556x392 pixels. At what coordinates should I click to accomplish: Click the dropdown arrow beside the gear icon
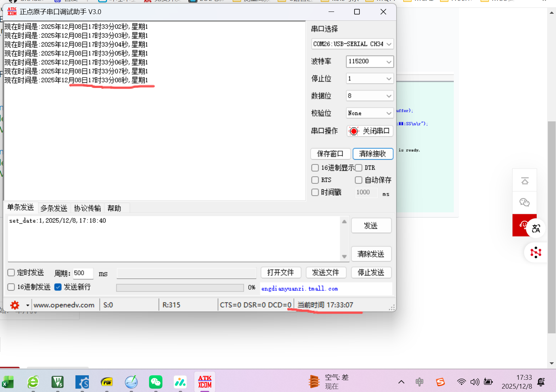(28, 306)
